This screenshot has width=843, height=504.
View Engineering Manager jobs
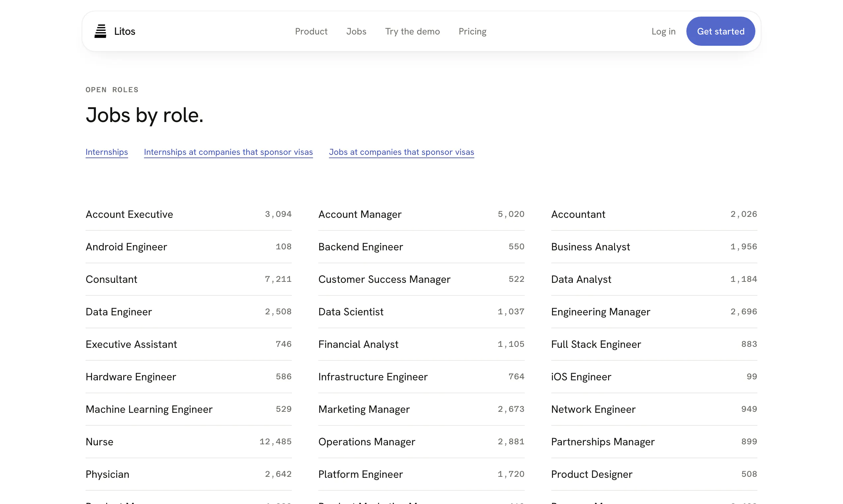(654, 312)
